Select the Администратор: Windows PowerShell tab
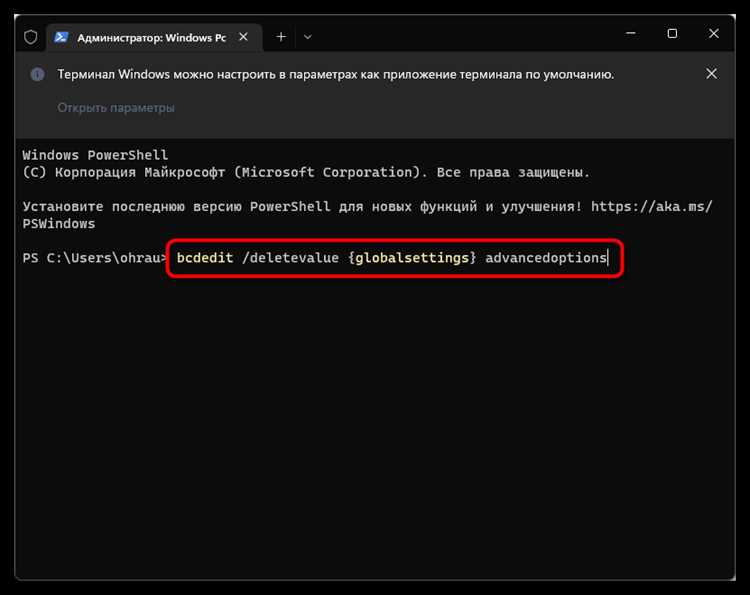 coord(154,37)
